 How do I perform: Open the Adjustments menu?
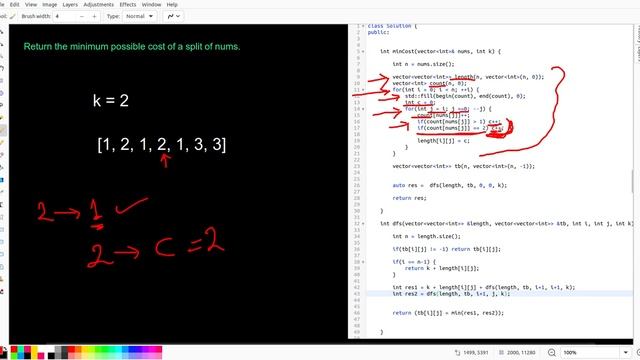[x=98, y=4]
